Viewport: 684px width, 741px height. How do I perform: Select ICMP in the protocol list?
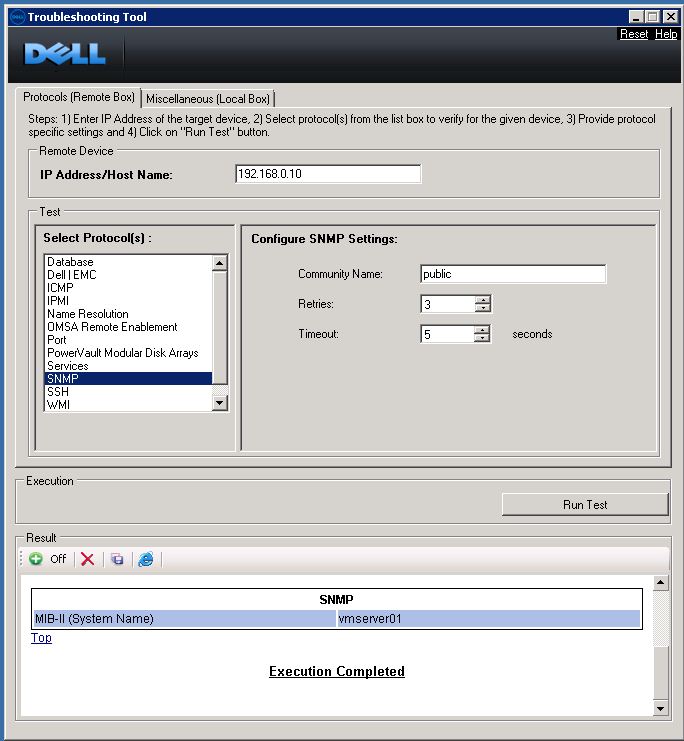click(x=60, y=288)
